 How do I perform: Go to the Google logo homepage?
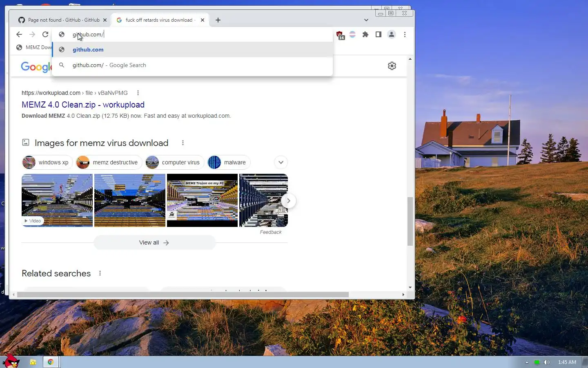[x=36, y=67]
